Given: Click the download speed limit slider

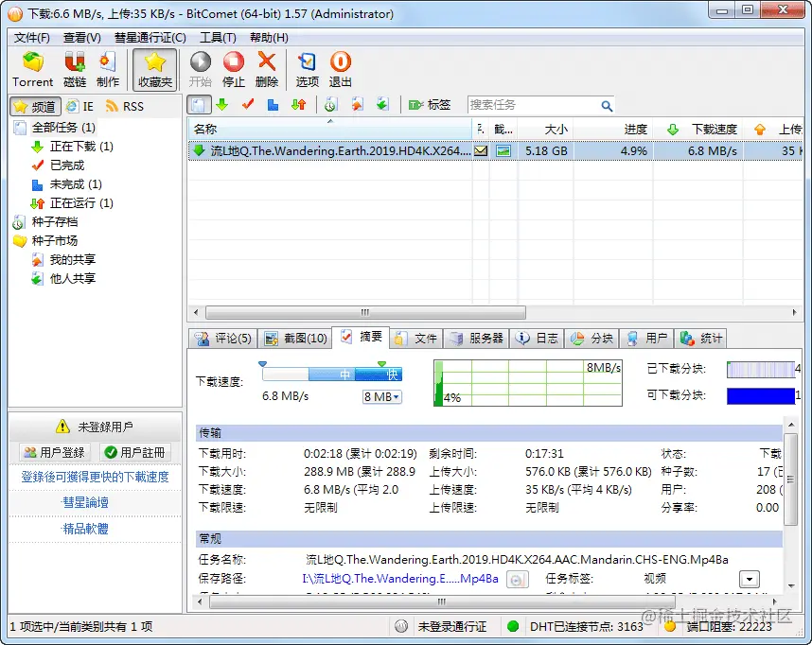Looking at the screenshot, I should pyautogui.click(x=332, y=374).
